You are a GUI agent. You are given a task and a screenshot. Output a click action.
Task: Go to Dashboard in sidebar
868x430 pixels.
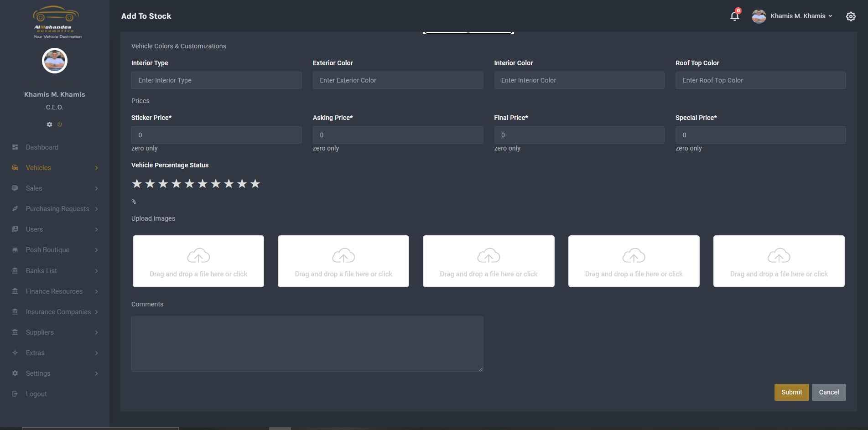click(x=42, y=147)
